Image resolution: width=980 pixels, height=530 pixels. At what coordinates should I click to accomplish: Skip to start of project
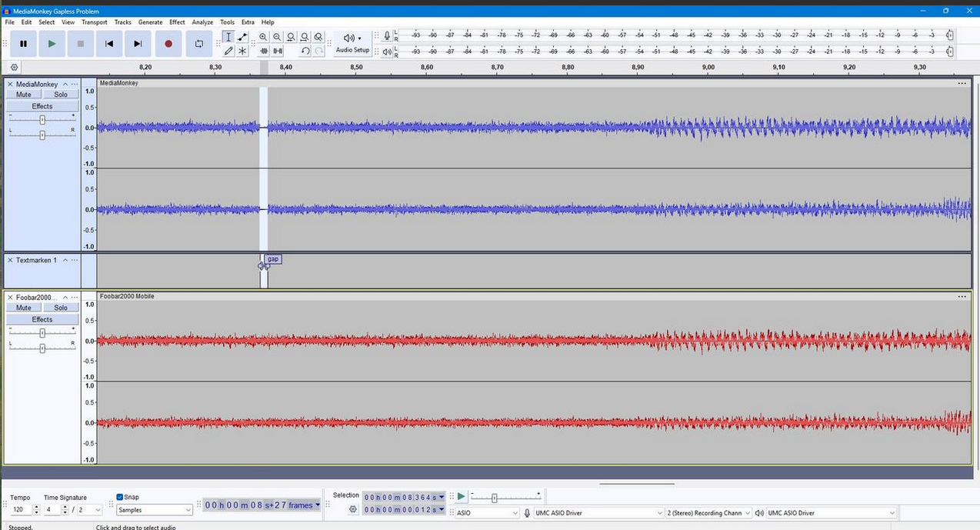pyautogui.click(x=109, y=44)
